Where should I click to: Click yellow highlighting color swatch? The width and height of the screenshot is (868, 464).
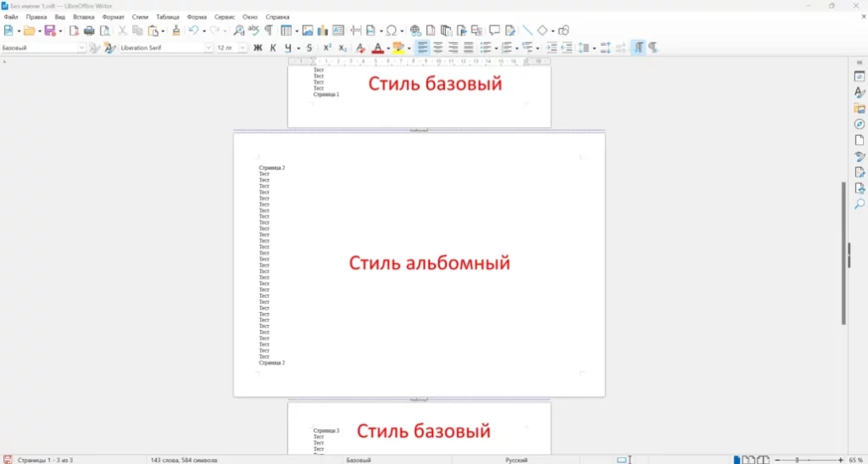[399, 48]
